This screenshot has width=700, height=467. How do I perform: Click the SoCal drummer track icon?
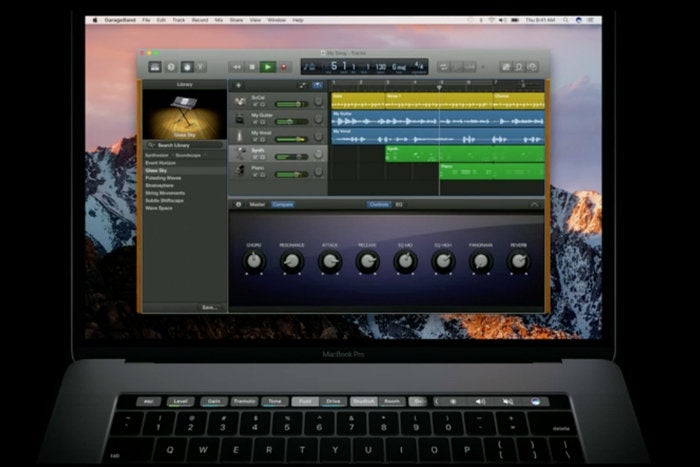tap(240, 101)
